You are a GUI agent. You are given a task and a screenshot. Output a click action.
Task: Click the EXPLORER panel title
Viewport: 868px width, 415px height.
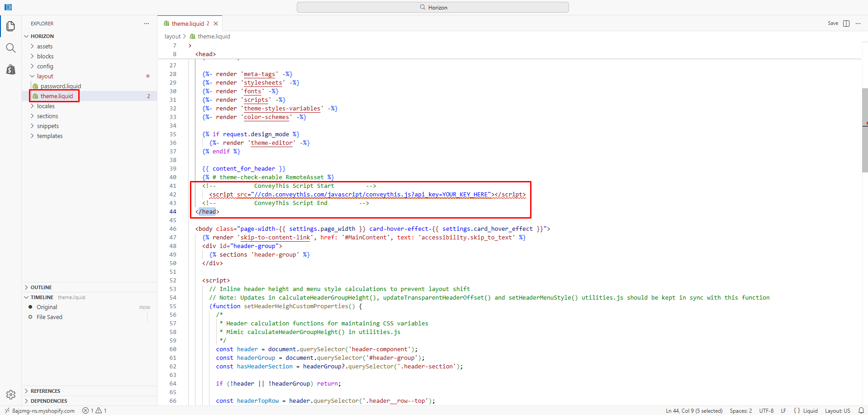pos(42,24)
